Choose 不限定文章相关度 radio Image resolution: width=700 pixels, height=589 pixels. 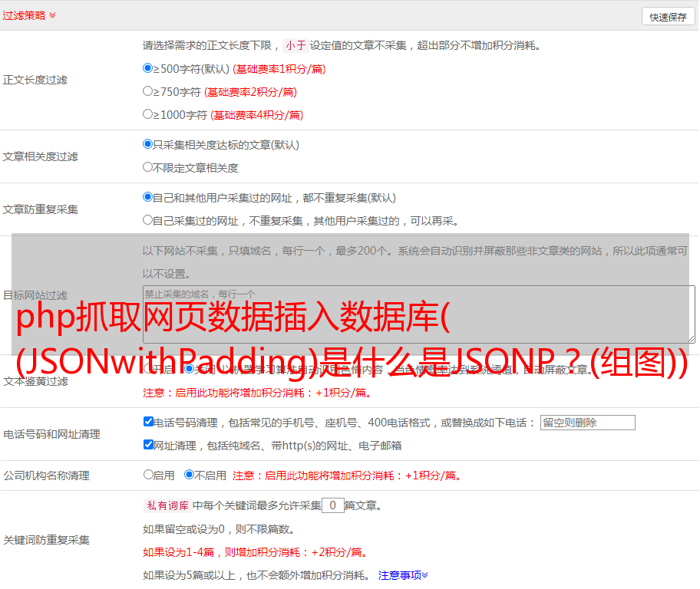[x=147, y=167]
